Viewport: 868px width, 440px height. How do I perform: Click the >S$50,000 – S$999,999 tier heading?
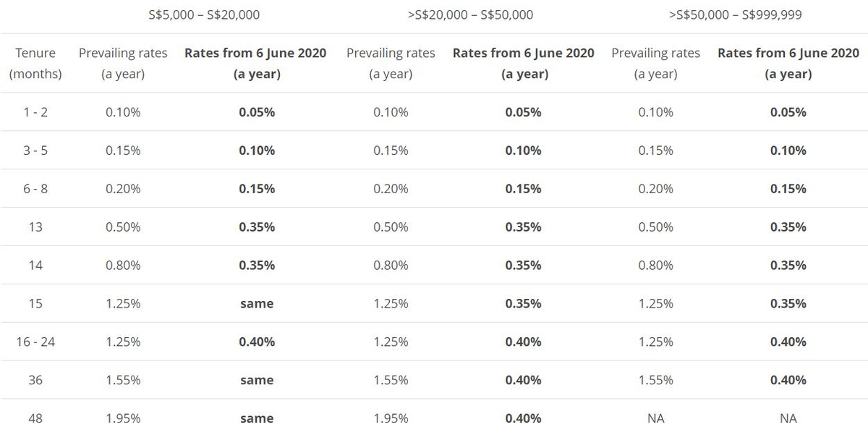[x=735, y=14]
